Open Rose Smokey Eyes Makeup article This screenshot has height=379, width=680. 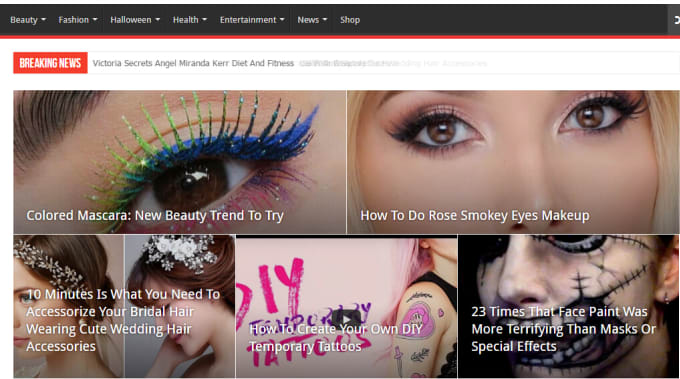[474, 215]
